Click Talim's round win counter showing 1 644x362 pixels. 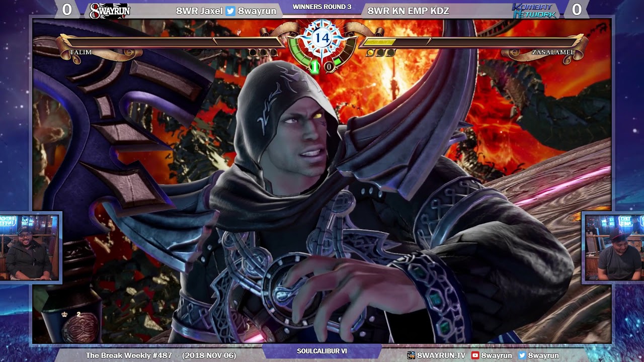[314, 66]
